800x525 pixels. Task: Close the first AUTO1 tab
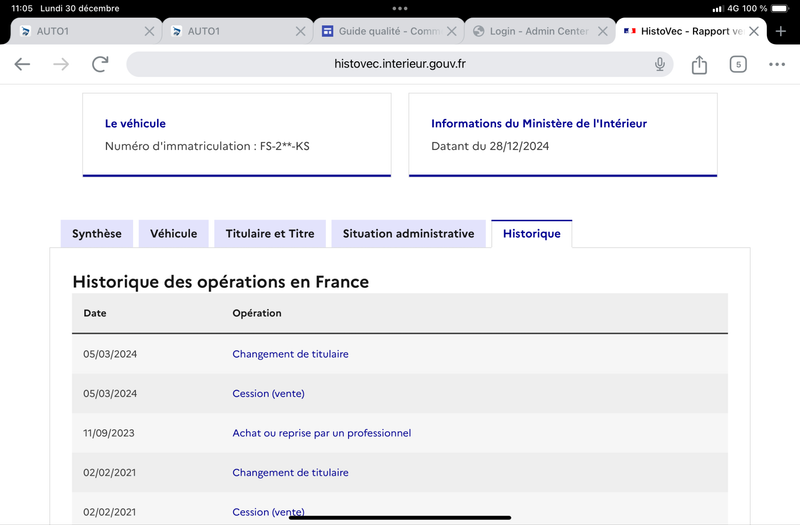click(149, 32)
